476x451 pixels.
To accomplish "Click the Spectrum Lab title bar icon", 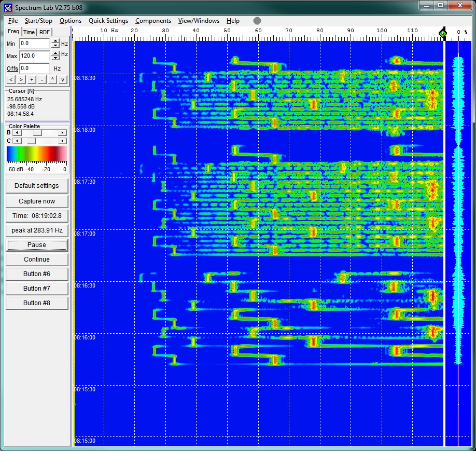I will [8, 7].
